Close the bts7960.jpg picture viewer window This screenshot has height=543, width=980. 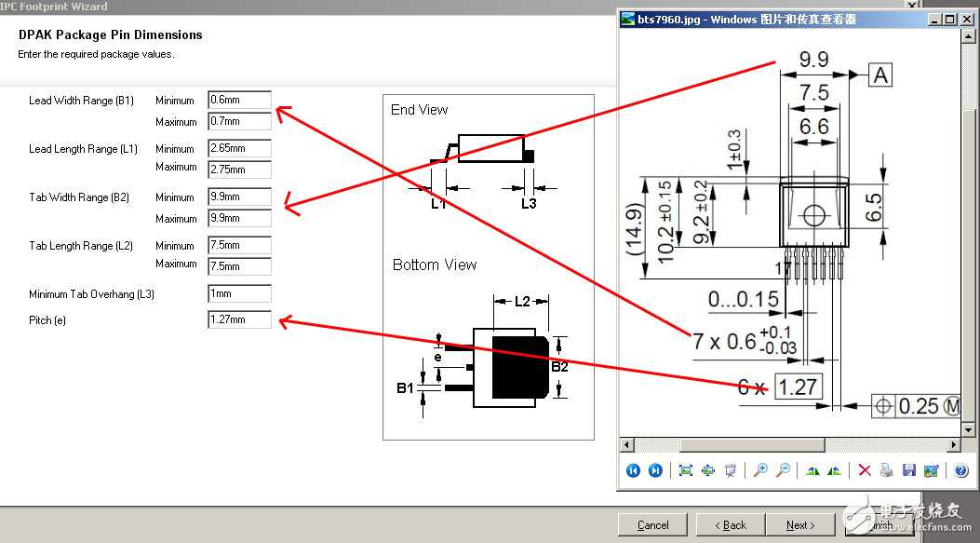(x=966, y=20)
